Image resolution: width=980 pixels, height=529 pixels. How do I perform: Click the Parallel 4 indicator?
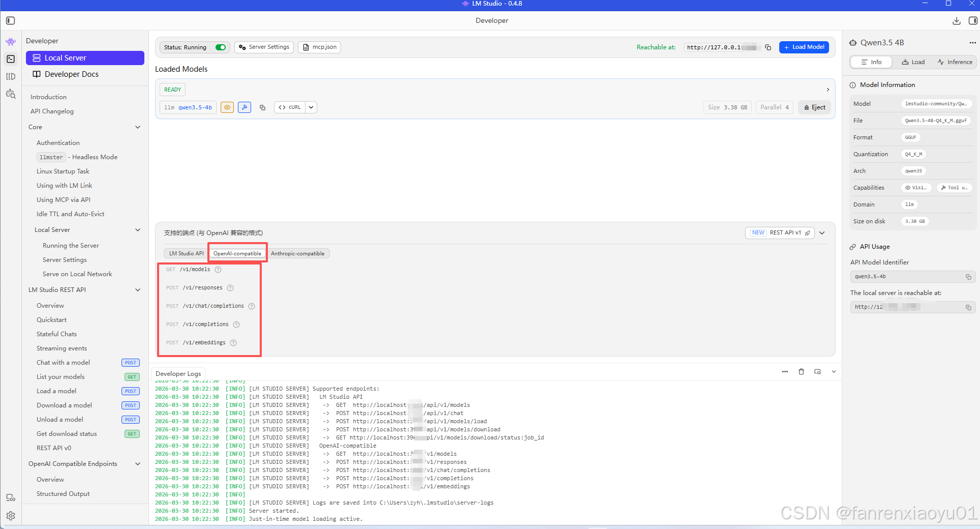(774, 107)
